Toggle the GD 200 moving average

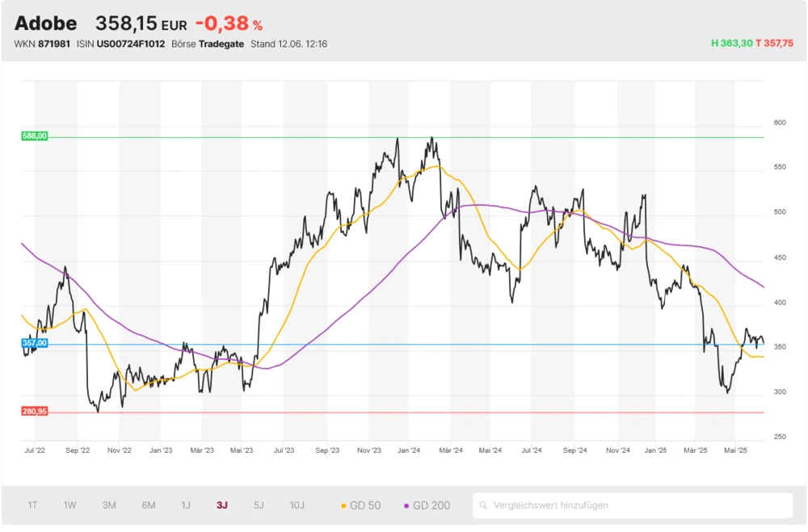click(427, 505)
